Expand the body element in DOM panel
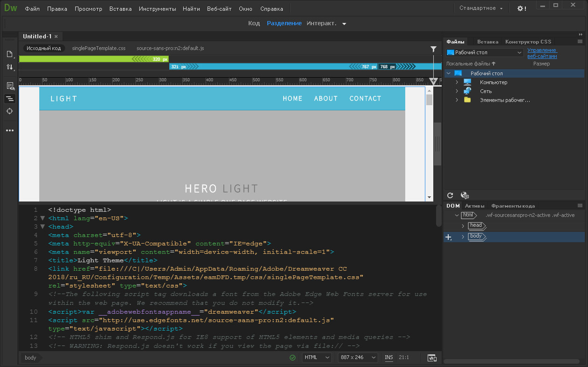588x367 pixels. [463, 237]
